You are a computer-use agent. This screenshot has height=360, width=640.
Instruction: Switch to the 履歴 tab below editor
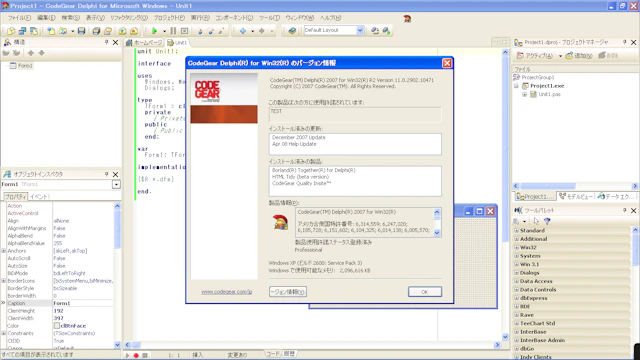tap(289, 354)
